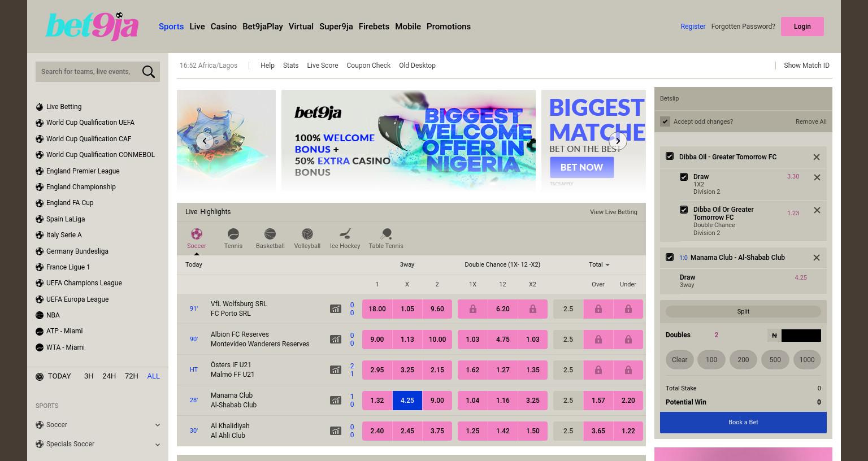
Task: Select the Tennis sport icon
Action: click(233, 234)
